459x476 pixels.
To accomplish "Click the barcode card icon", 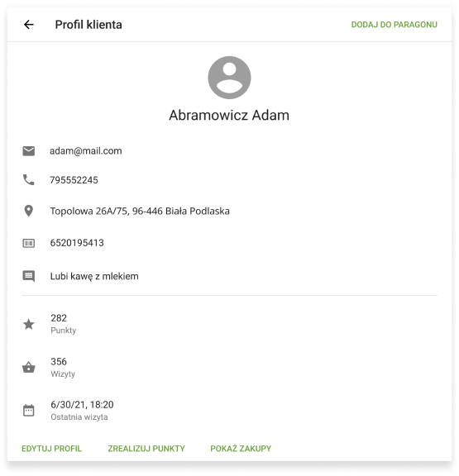I will click(x=29, y=243).
